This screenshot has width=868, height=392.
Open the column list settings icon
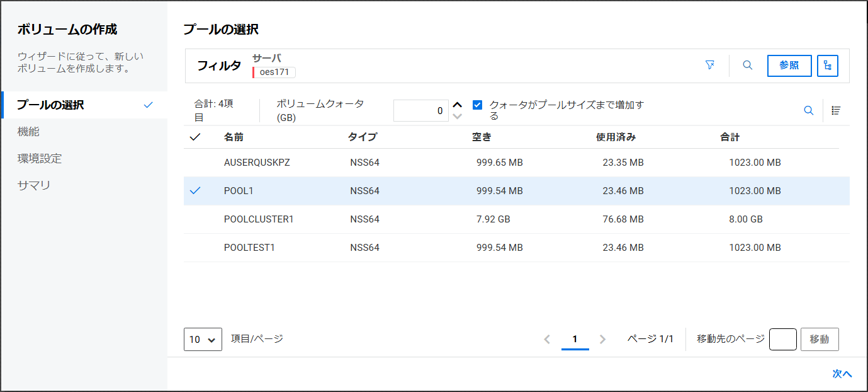(836, 111)
